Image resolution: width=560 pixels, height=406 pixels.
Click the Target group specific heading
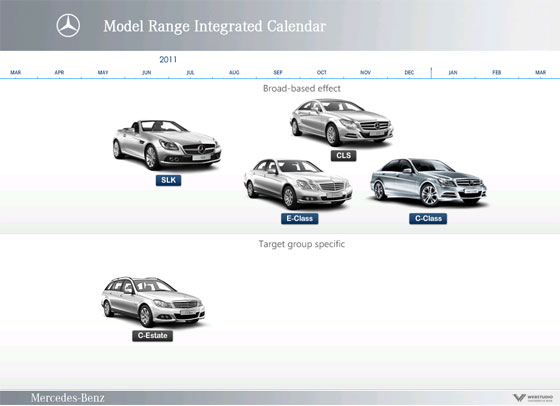coord(302,244)
